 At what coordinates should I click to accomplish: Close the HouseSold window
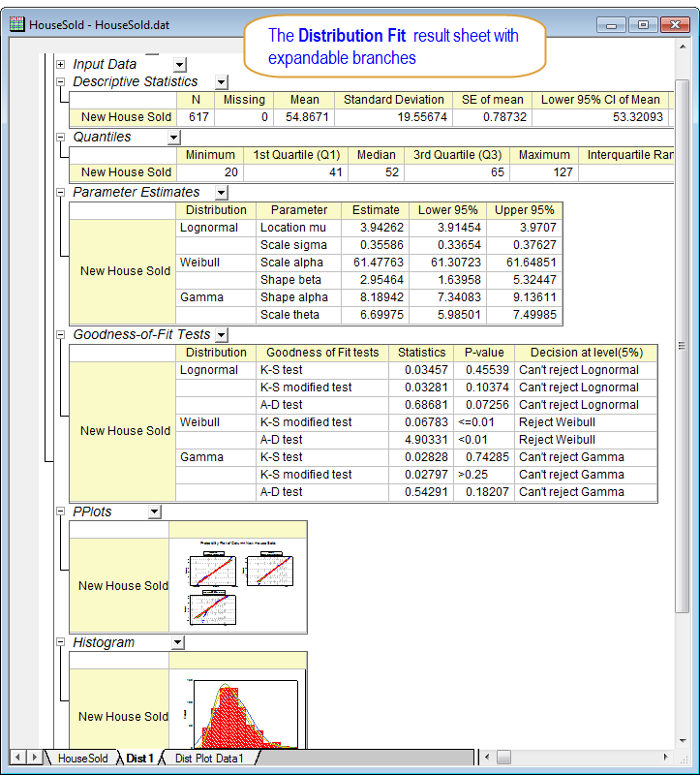[x=675, y=24]
